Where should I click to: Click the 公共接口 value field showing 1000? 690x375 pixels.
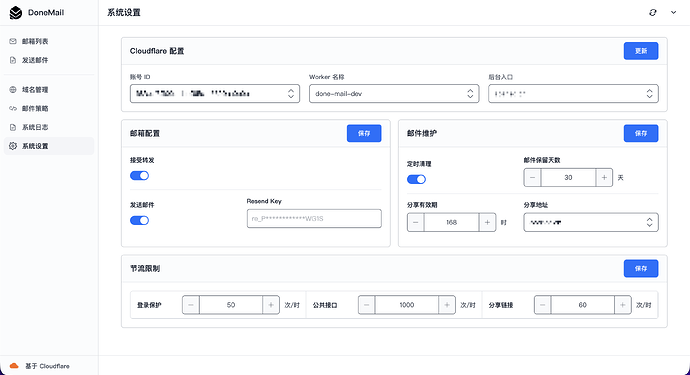(x=407, y=305)
